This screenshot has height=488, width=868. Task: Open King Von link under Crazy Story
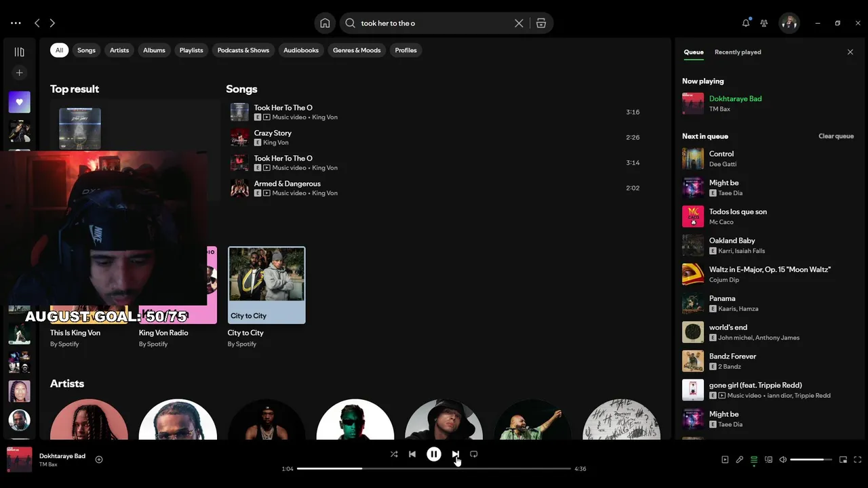coord(276,142)
